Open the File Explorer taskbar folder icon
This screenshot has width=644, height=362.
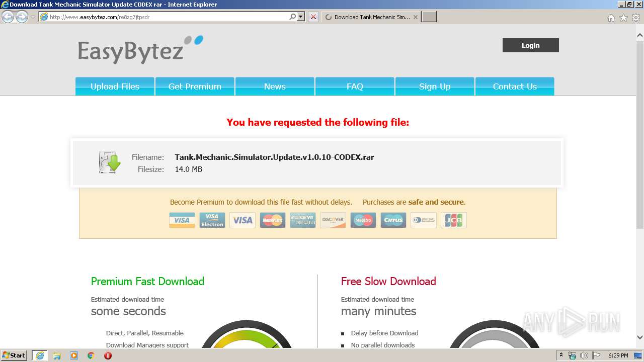point(57,355)
